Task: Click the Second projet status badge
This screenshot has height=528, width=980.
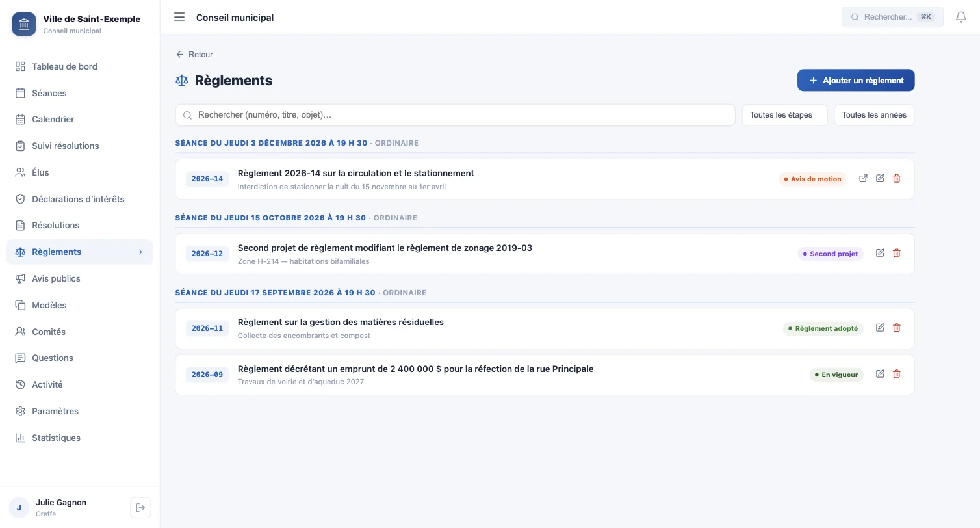Action: [831, 254]
